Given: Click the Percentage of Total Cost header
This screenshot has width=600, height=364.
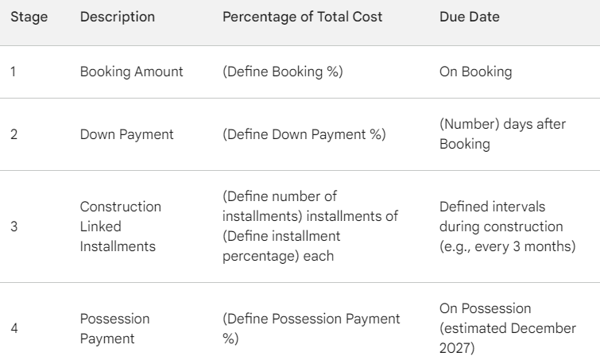Looking at the screenshot, I should tap(302, 17).
